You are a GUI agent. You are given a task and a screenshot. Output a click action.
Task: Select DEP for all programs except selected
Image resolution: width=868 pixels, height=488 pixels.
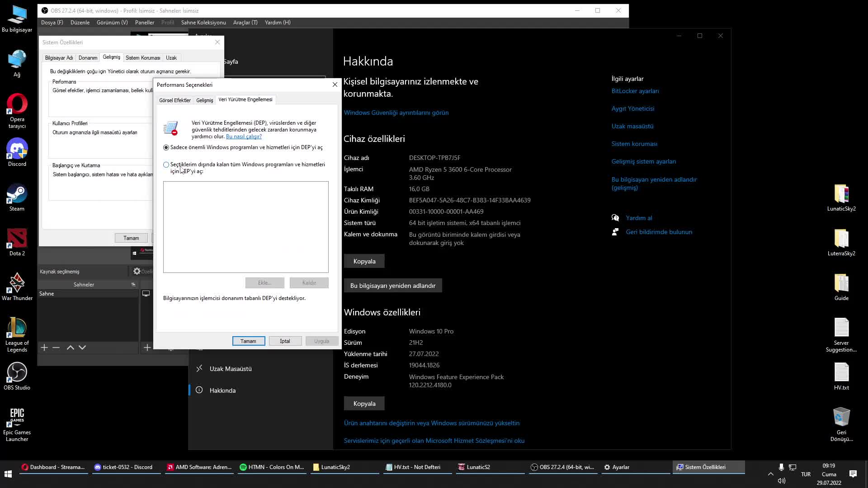pos(166,165)
